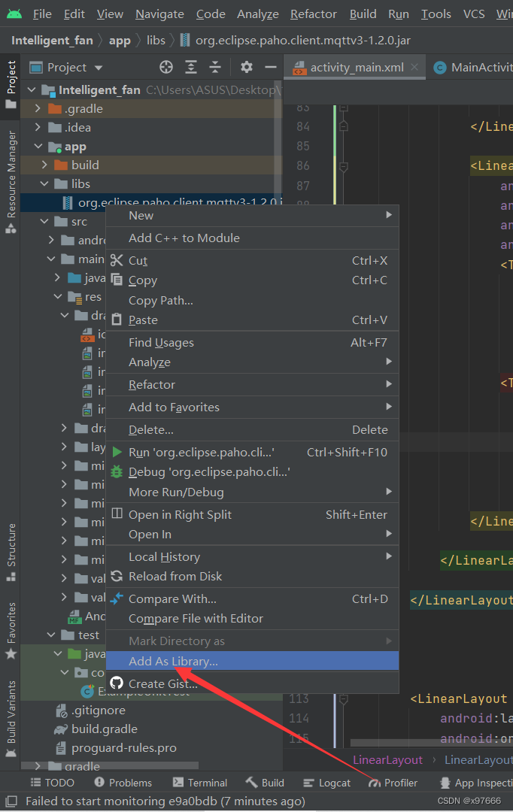
Task: Open the Terminal tool window
Action: 199,783
